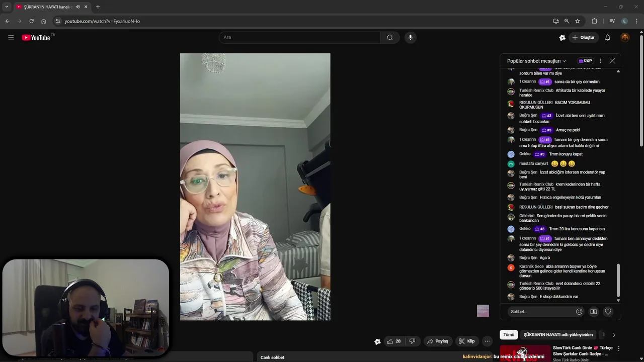Screen dimensions: 644x362
Task: Select the Tümü filter chip
Action: (509, 335)
